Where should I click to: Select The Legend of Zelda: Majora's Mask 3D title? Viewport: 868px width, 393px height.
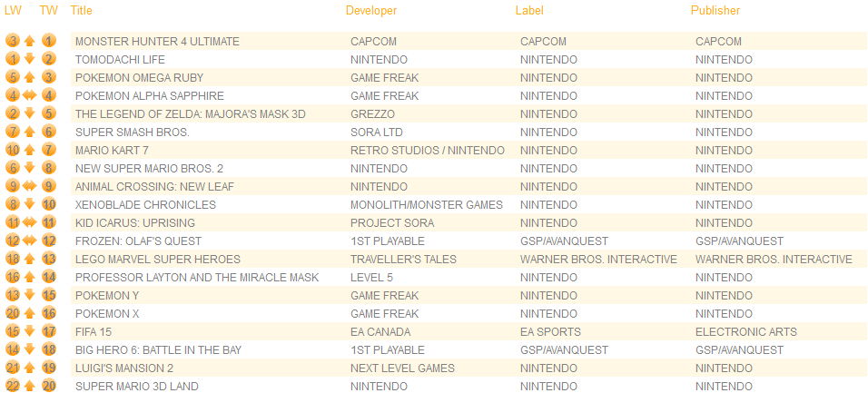191,114
